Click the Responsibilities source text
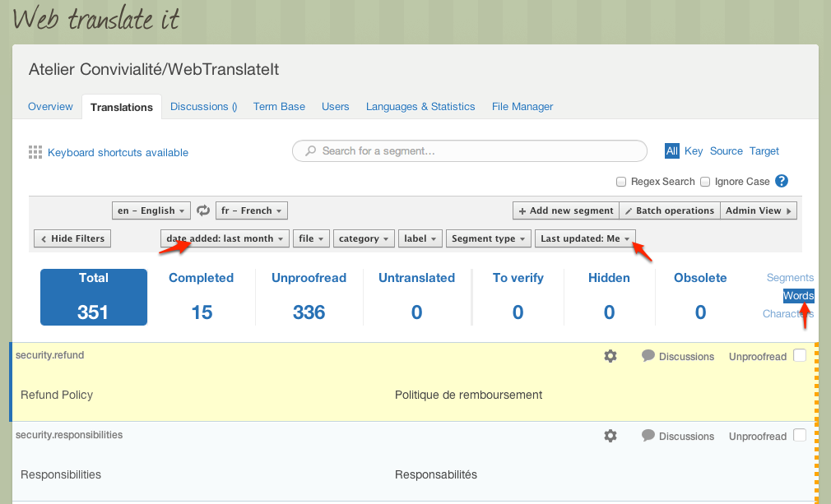The height and width of the screenshot is (504, 831). pyautogui.click(x=61, y=475)
